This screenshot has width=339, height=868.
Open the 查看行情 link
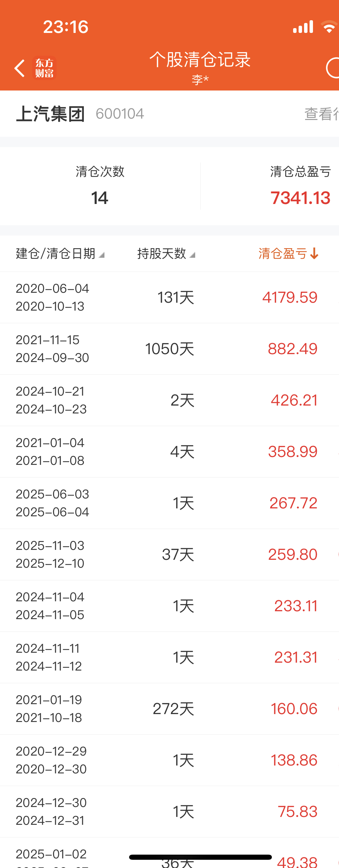pos(321,114)
